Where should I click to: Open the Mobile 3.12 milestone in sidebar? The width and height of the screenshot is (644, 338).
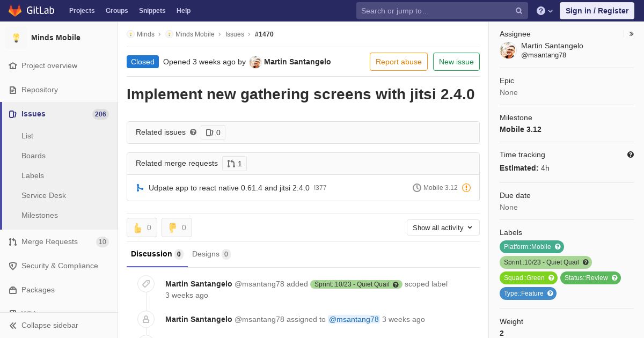(x=521, y=129)
